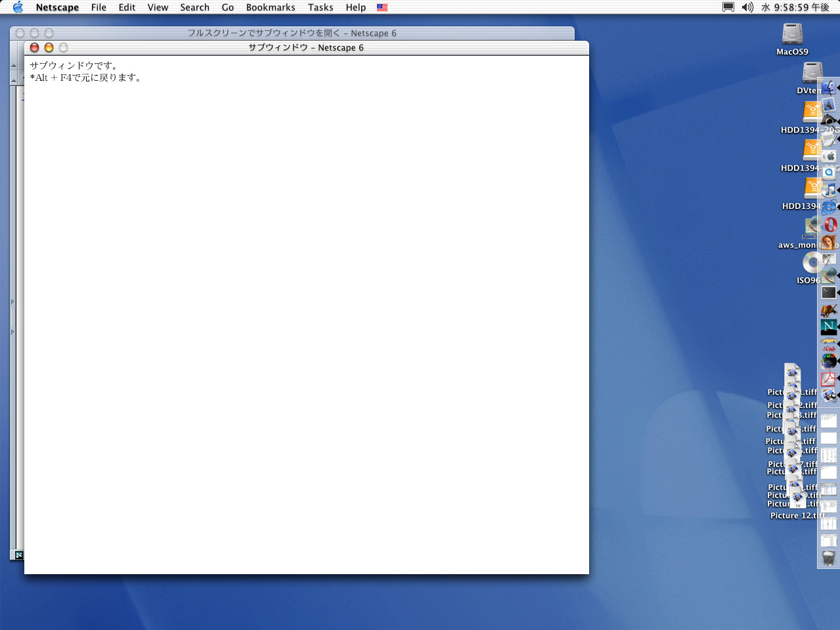This screenshot has width=840, height=630.
Task: Minimize the サブウィンドウ window
Action: [49, 47]
